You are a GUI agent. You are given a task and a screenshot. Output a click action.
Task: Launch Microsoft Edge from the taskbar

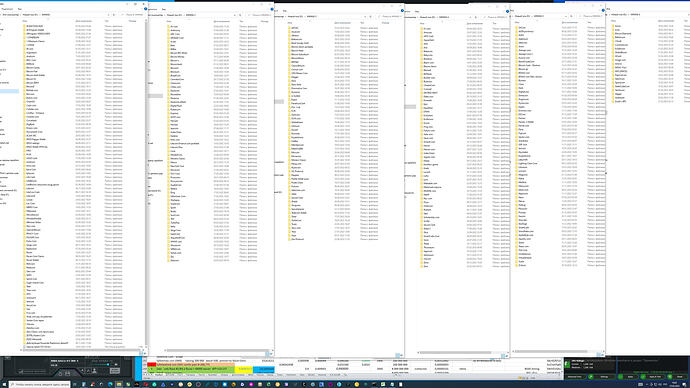[x=110, y=384]
